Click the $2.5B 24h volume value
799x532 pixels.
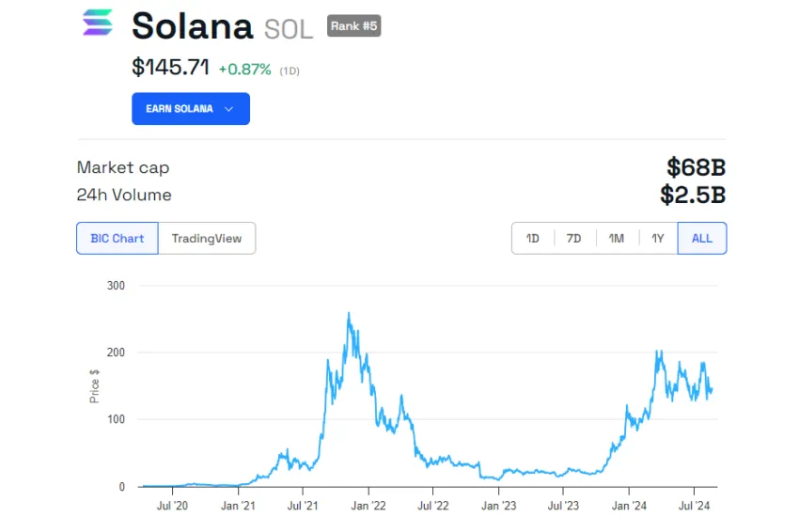[693, 195]
